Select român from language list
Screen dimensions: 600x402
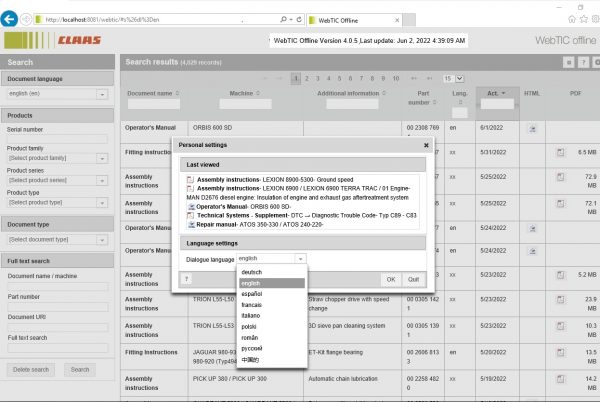click(272, 338)
